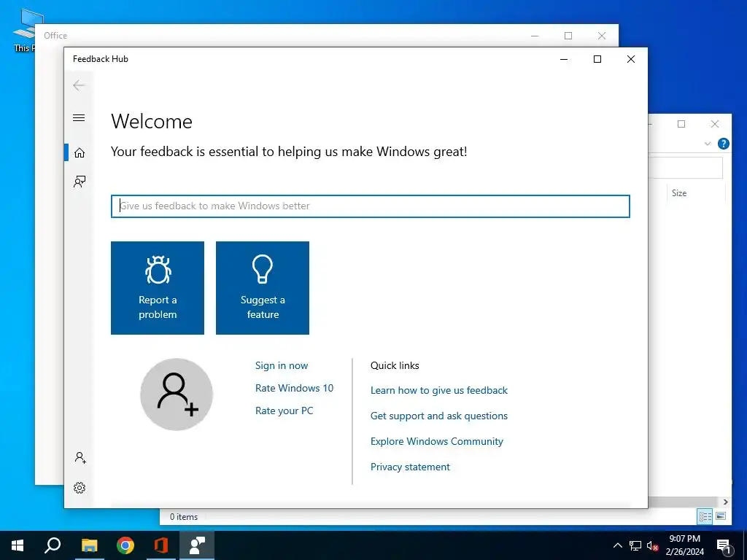Close the File Explorer window
The height and width of the screenshot is (560, 747).
715,124
